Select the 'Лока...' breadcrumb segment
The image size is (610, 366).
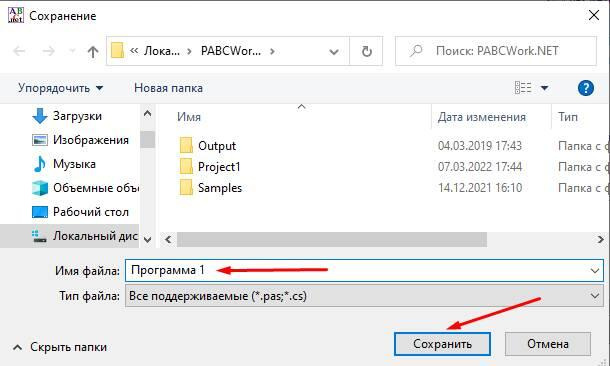[161, 51]
